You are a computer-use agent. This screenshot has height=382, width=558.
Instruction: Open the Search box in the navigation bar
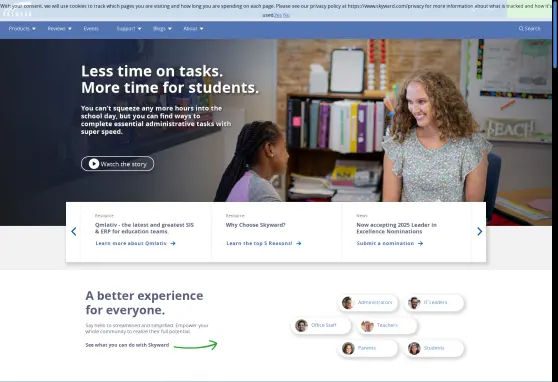[x=529, y=28]
